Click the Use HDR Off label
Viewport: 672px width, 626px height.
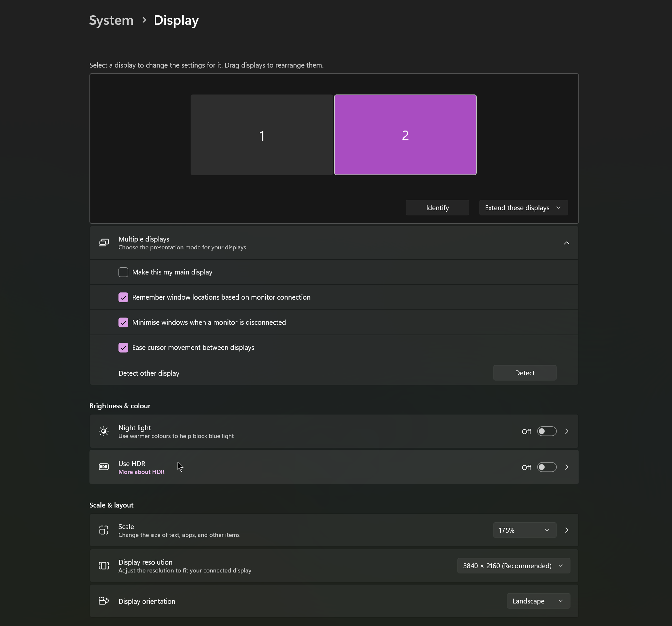[x=526, y=467]
